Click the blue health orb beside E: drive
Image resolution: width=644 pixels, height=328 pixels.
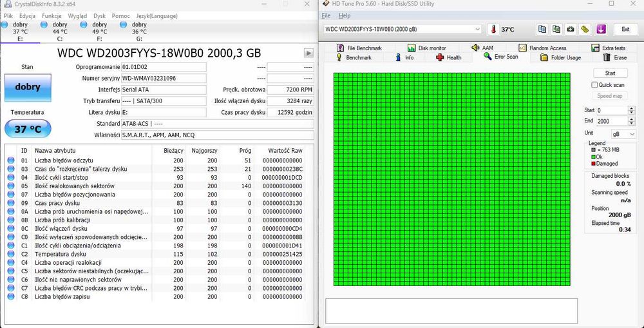pyautogui.click(x=5, y=25)
